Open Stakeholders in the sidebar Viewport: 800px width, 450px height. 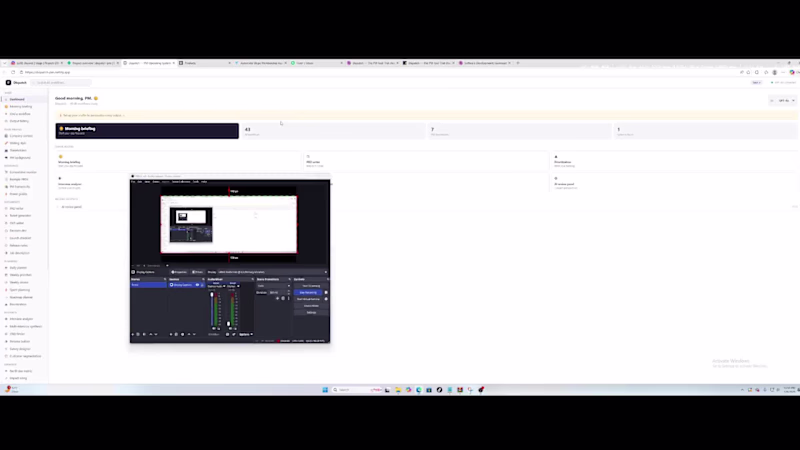[18, 151]
